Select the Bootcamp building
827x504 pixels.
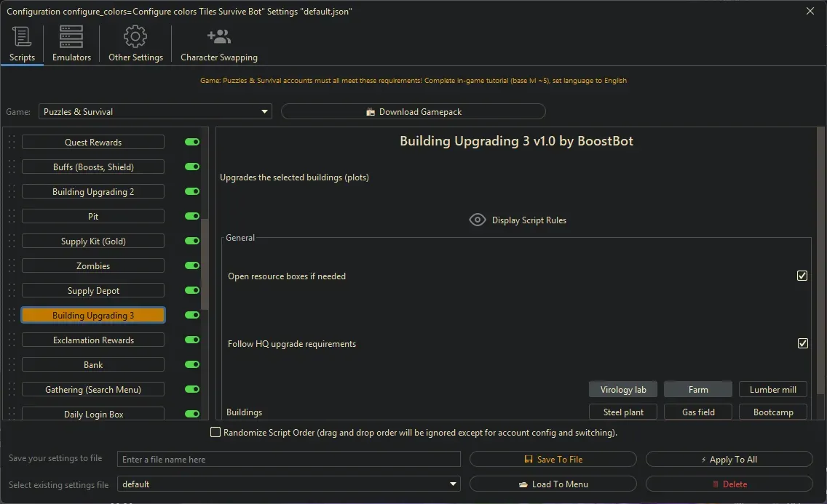point(772,412)
